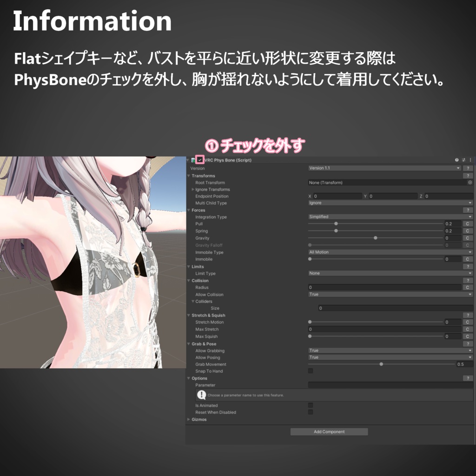Viewport: 476px width, 476px height.
Task: Click the Forces section help button
Action: [468, 210]
